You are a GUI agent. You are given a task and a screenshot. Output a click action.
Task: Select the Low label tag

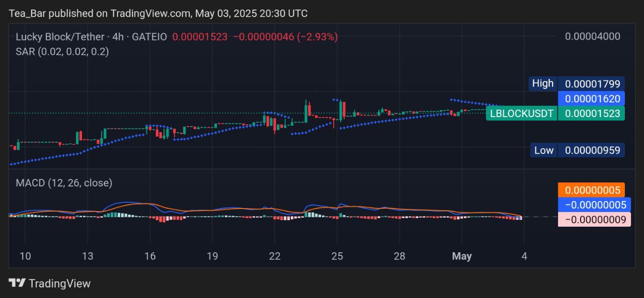544,150
